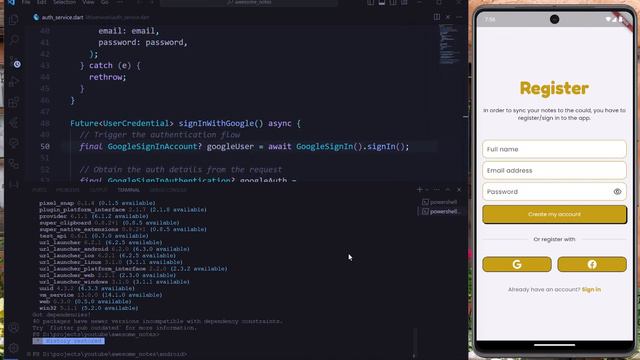Toggle password visibility eye icon

tap(617, 192)
